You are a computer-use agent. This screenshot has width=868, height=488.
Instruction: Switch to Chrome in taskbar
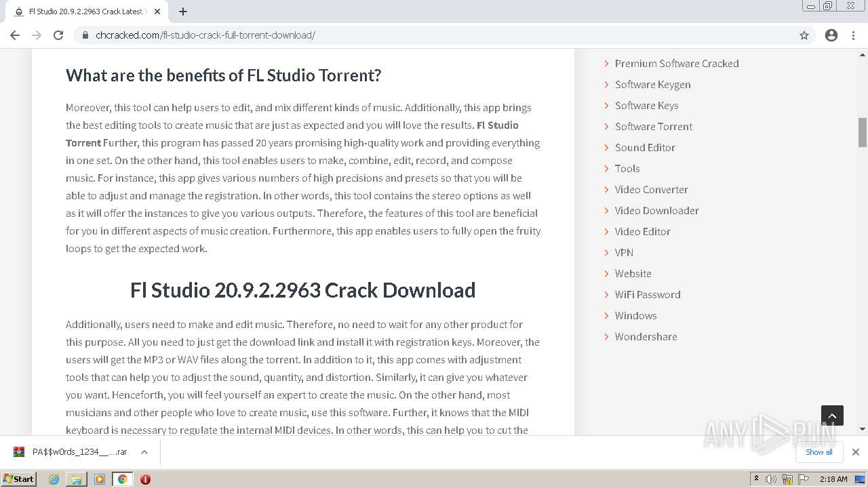pyautogui.click(x=122, y=479)
